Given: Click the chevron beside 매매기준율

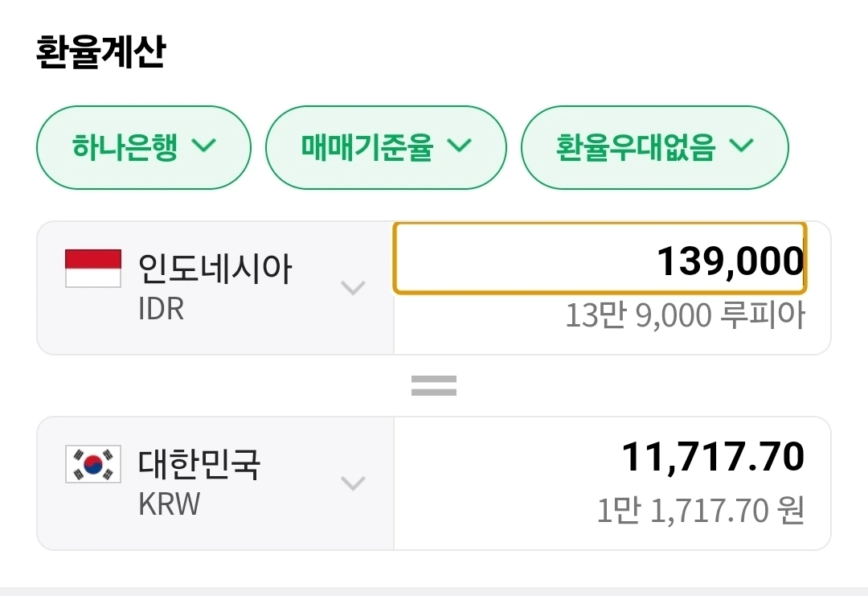Looking at the screenshot, I should tap(460, 145).
